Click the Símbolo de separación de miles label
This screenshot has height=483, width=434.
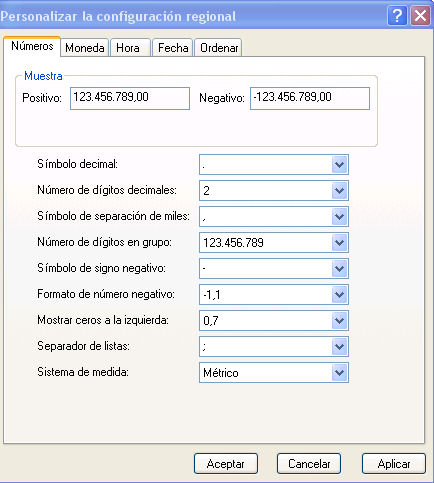coord(113,216)
